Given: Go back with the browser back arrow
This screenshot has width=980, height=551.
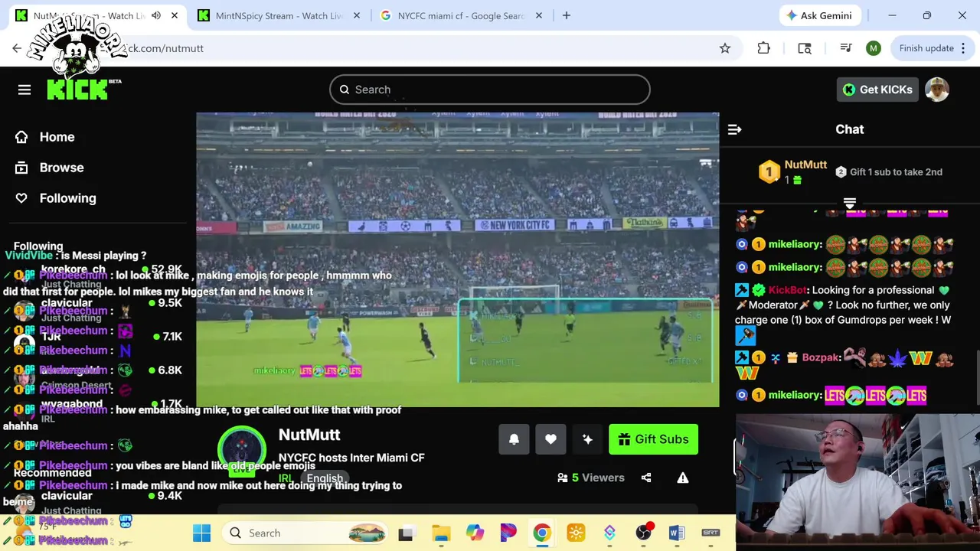Looking at the screenshot, I should [17, 48].
